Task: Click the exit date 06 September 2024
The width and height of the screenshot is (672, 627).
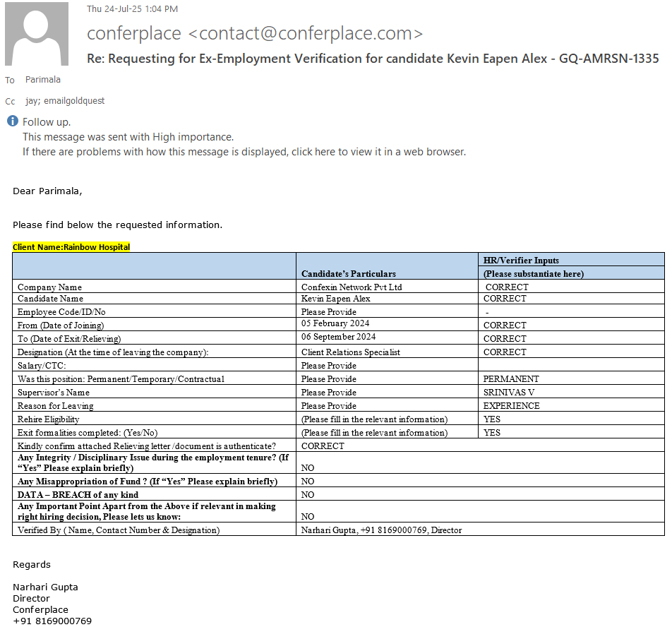Action: (x=337, y=338)
